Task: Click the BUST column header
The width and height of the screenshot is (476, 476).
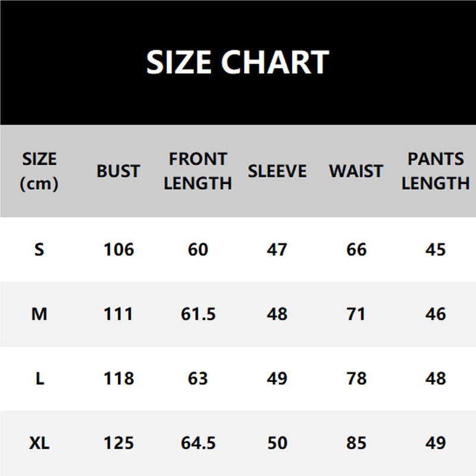Action: click(x=118, y=171)
